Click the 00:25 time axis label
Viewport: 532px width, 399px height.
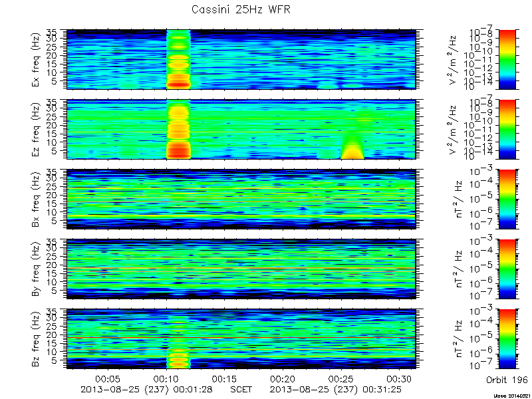coord(341,379)
